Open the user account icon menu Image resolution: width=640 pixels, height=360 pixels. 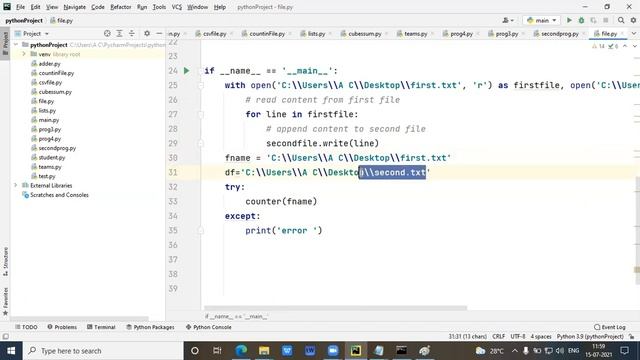508,20
